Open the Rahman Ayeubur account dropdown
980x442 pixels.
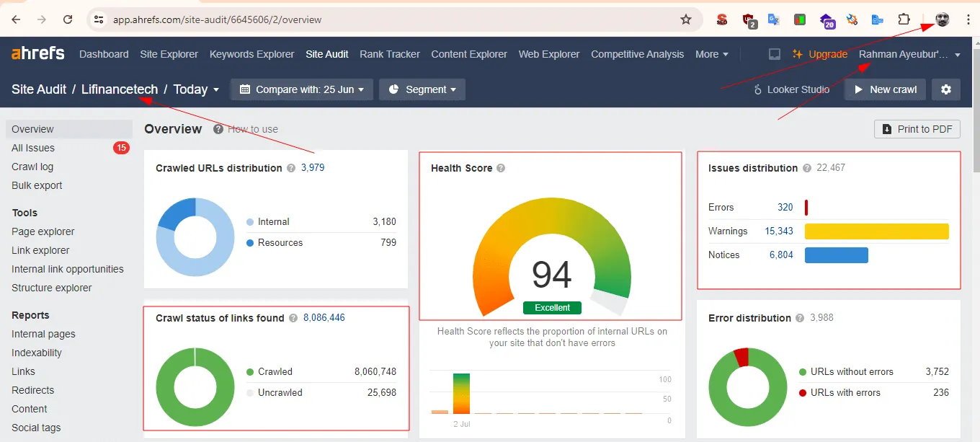click(x=910, y=54)
